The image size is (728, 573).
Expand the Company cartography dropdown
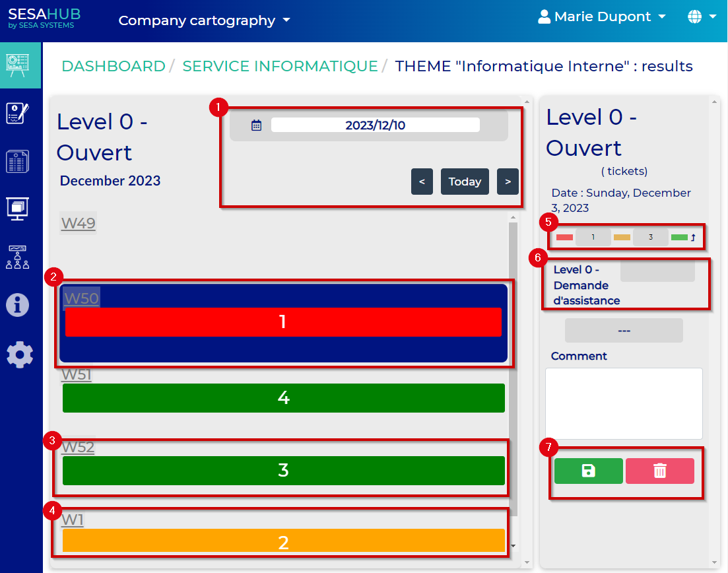click(x=204, y=20)
